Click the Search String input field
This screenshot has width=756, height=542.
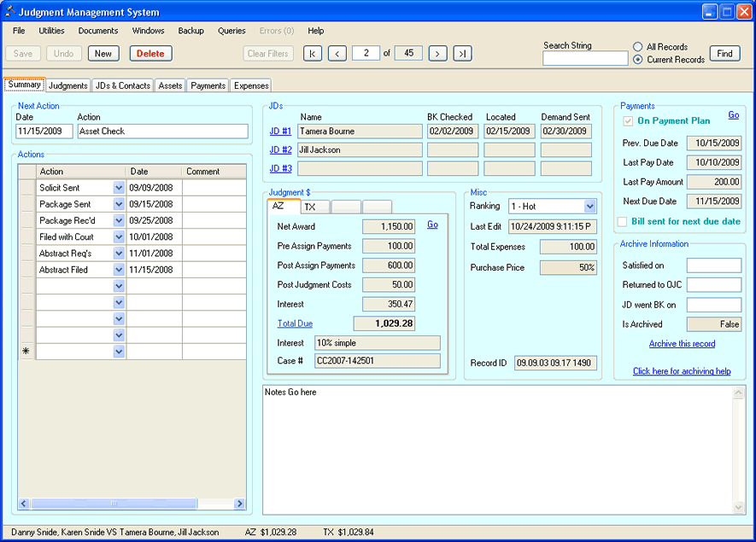click(x=585, y=59)
